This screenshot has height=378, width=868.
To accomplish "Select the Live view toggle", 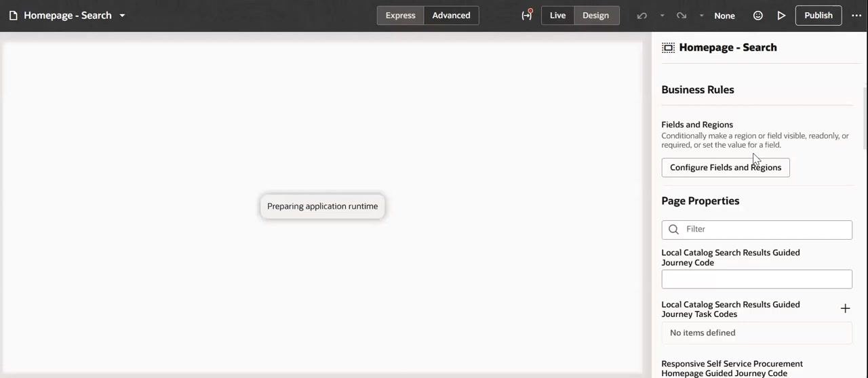I will pos(557,16).
